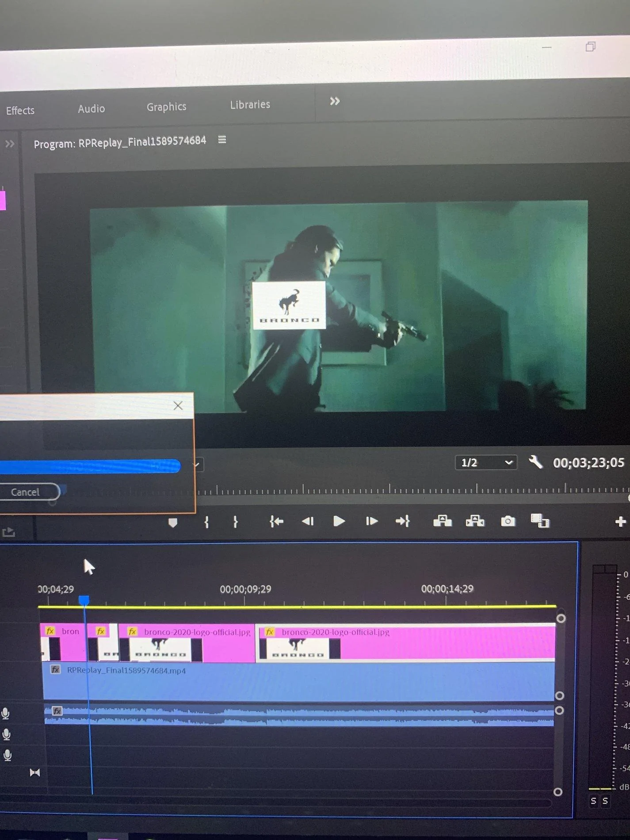Add a marker with the marker button
Screen dimensions: 630x840
pyautogui.click(x=173, y=523)
